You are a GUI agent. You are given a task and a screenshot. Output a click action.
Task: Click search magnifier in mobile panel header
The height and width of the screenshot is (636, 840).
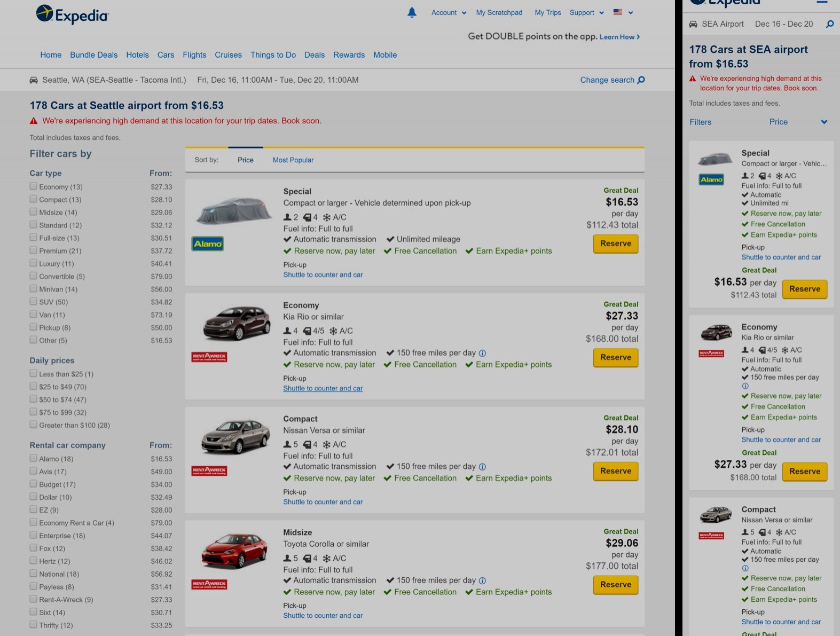[x=830, y=24]
